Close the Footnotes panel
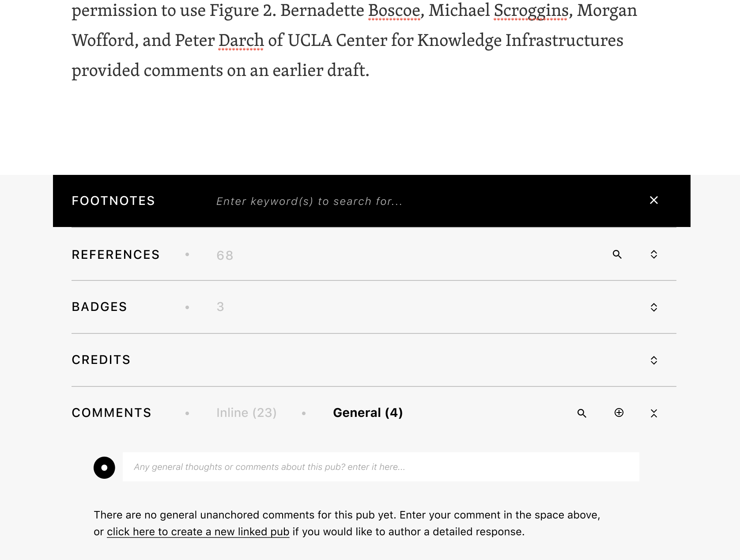The width and height of the screenshot is (740, 560). [653, 200]
